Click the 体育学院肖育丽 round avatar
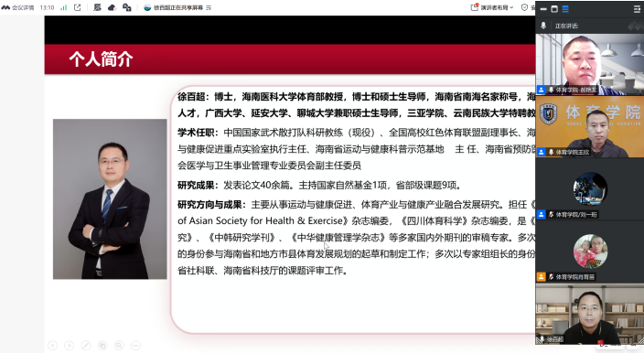Image resolution: width=644 pixels, height=353 pixels. click(x=590, y=251)
